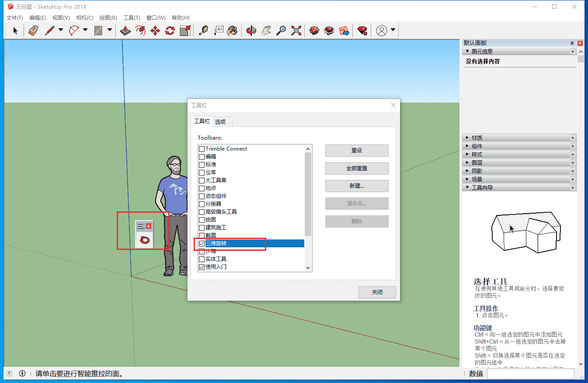Check the 动态组件 toolbar box
The height and width of the screenshot is (383, 588).
click(202, 196)
